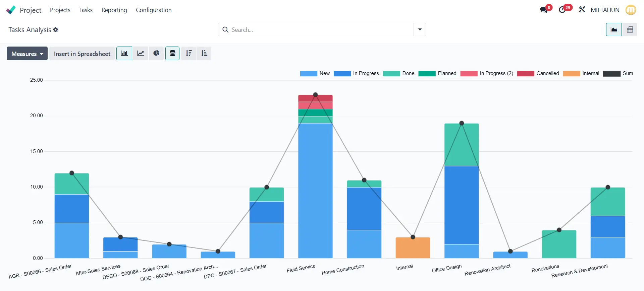Screen dimensions: 644x291
Task: Switch to graph view icon
Action: click(614, 29)
